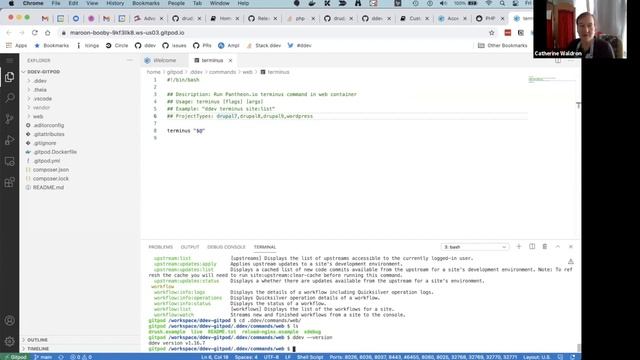Image resolution: width=640 pixels, height=360 pixels.
Task: Open the View menu in menu bar
Action: pos(92,3)
